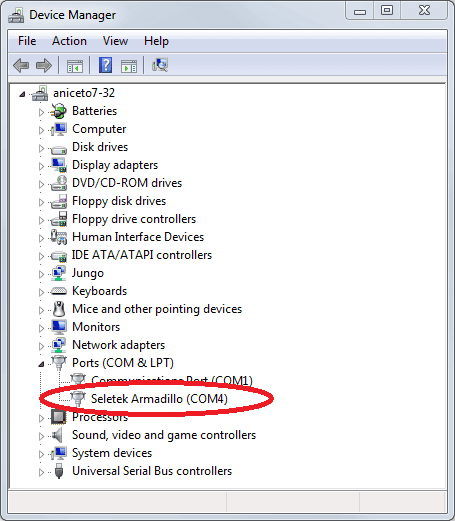Viewport: 455px width, 521px height.
Task: Click Show/Hide Action Pane toolbar icon
Action: point(129,66)
